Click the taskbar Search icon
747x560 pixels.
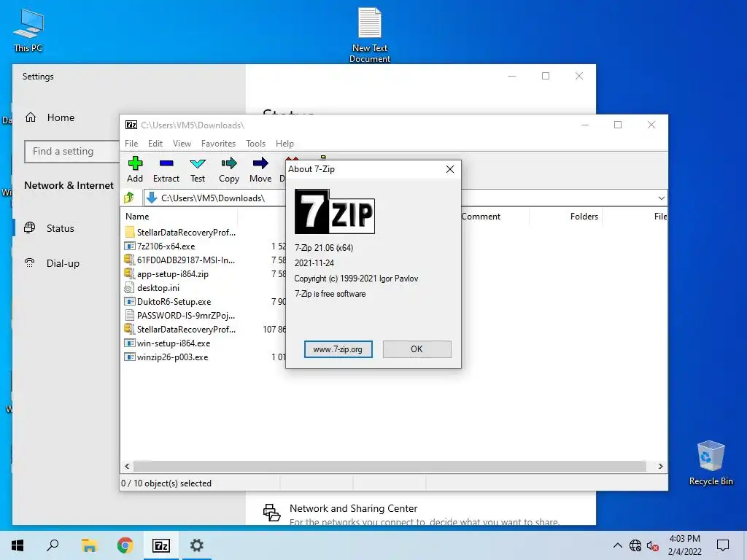pos(53,545)
